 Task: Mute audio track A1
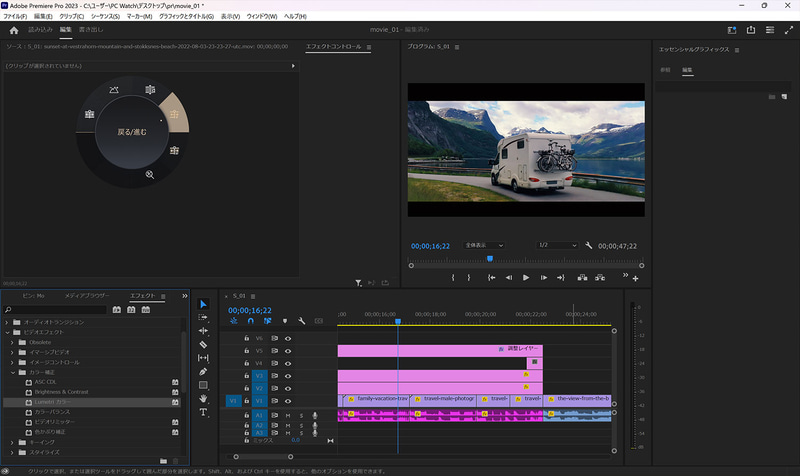point(288,415)
